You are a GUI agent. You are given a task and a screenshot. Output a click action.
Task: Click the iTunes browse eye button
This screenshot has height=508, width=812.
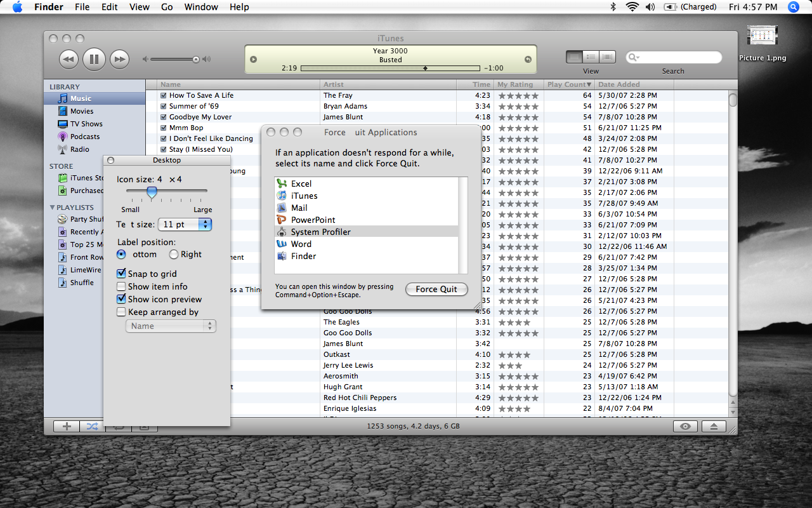(x=685, y=426)
